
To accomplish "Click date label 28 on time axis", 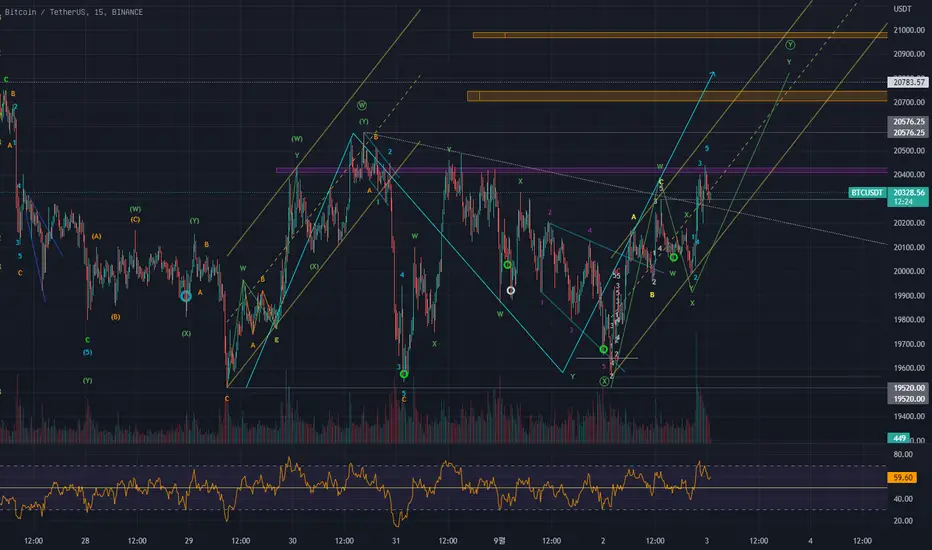I will (x=86, y=540).
